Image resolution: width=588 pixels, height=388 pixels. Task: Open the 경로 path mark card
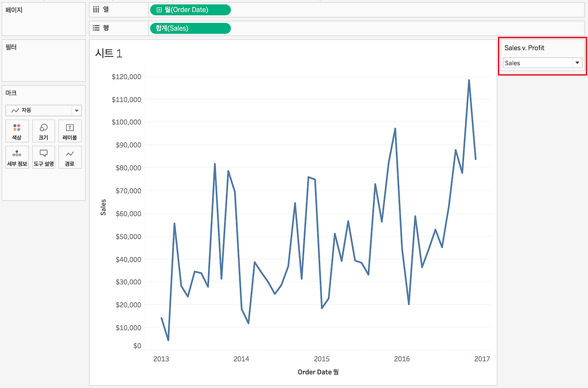coord(70,157)
